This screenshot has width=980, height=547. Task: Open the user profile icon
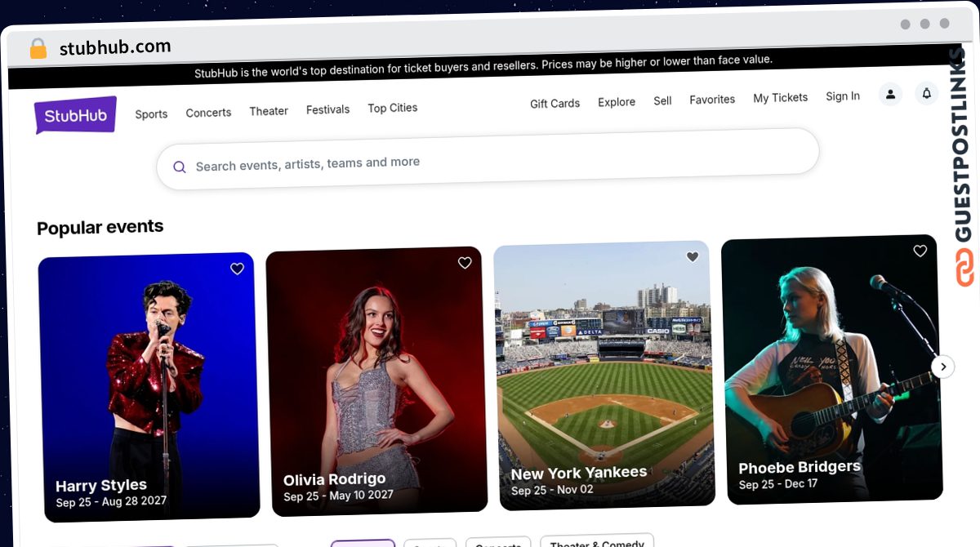[x=890, y=94]
